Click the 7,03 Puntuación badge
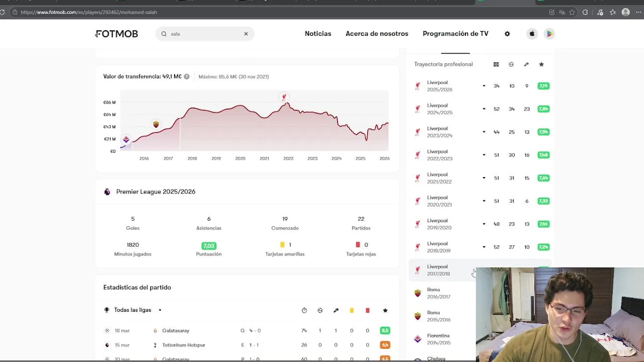Viewport: 644px width, 362px height. pyautogui.click(x=209, y=246)
